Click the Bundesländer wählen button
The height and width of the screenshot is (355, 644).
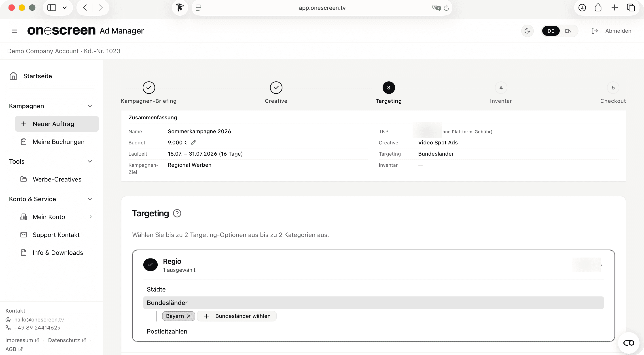coord(237,316)
